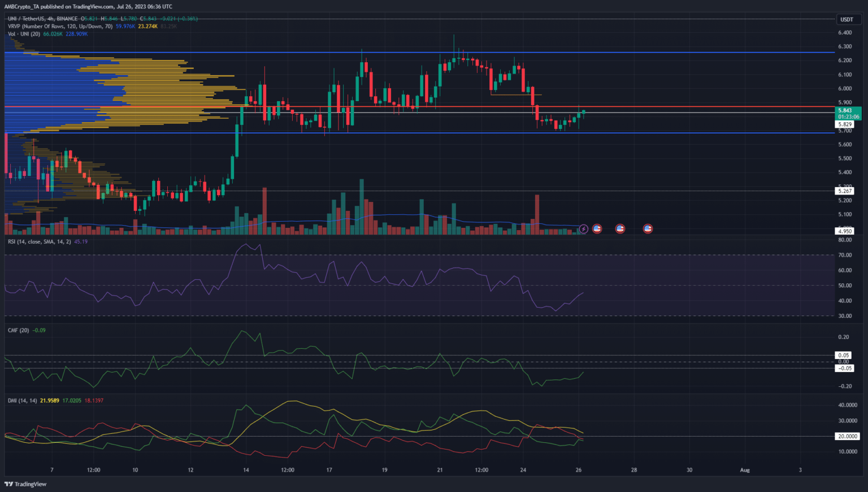This screenshot has width=868, height=492.
Task: Click the 20.0000 DMI level label
Action: click(848, 437)
